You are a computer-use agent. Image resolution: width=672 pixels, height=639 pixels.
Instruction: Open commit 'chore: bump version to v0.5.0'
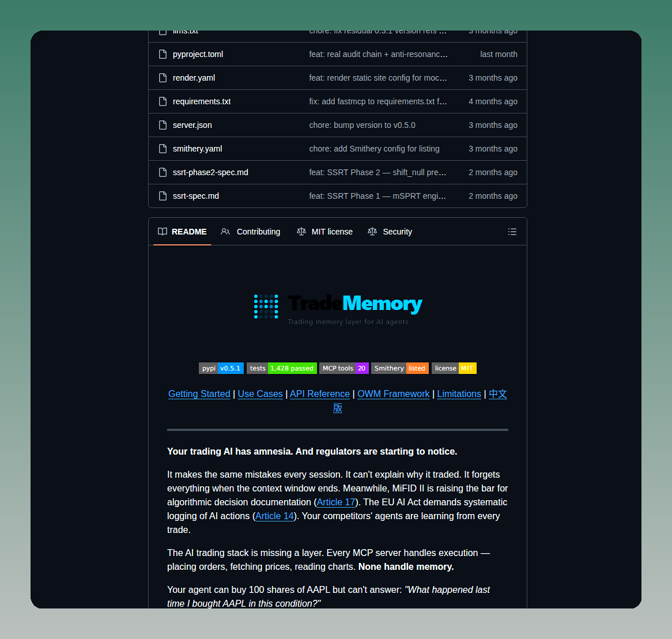tap(362, 125)
